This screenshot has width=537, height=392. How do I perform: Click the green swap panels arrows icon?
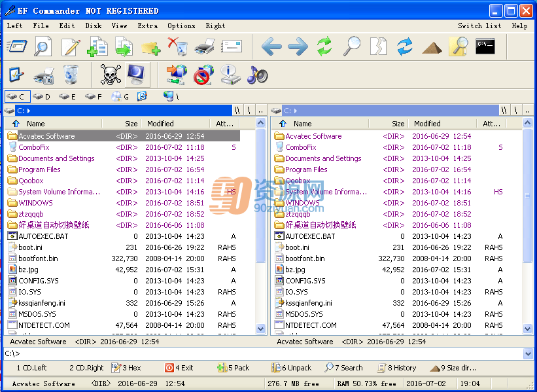[324, 46]
